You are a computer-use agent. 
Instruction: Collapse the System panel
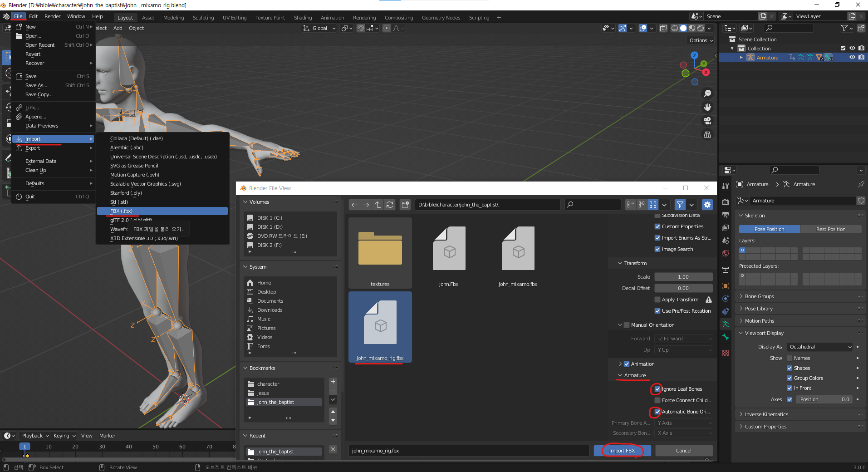pyautogui.click(x=245, y=267)
